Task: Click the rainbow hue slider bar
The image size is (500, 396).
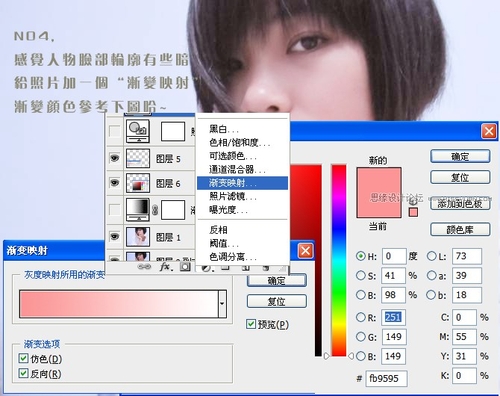Action: point(339,260)
